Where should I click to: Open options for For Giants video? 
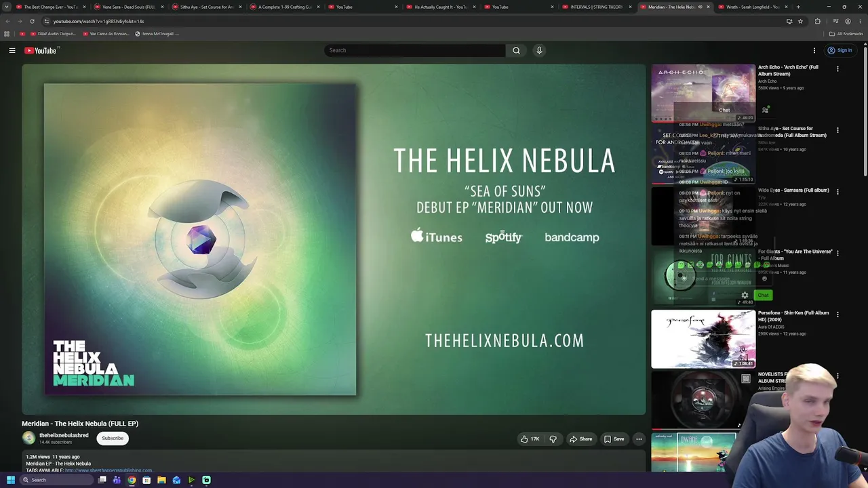point(837,253)
